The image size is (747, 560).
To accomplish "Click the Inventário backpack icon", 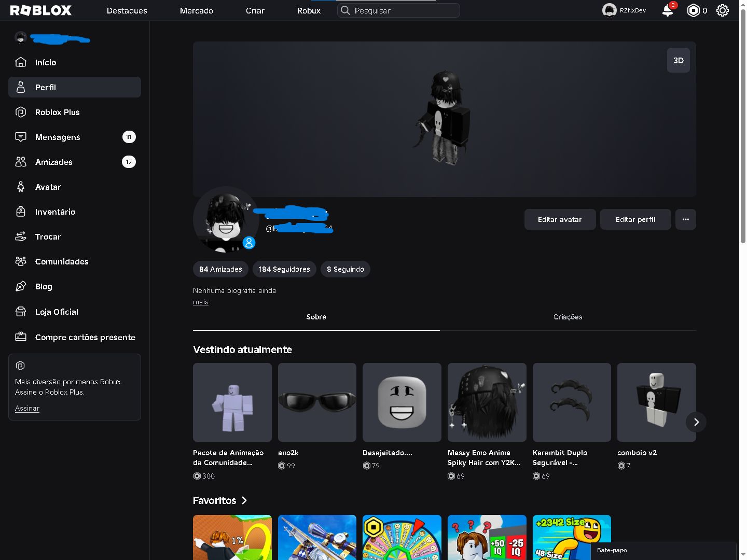I will click(x=21, y=212).
